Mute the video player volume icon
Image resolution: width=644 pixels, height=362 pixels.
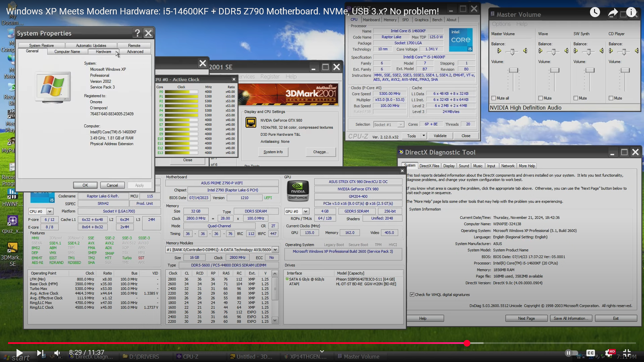pyautogui.click(x=57, y=353)
